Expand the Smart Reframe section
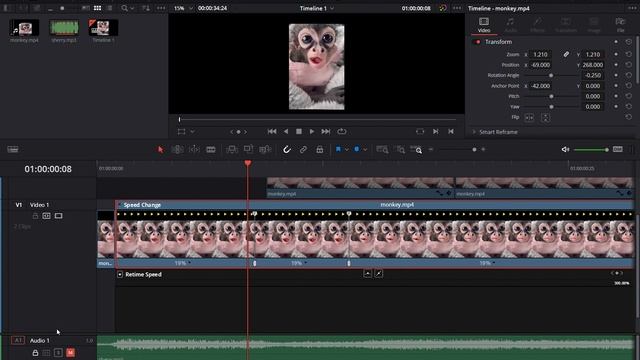640x360 pixels. tap(474, 132)
